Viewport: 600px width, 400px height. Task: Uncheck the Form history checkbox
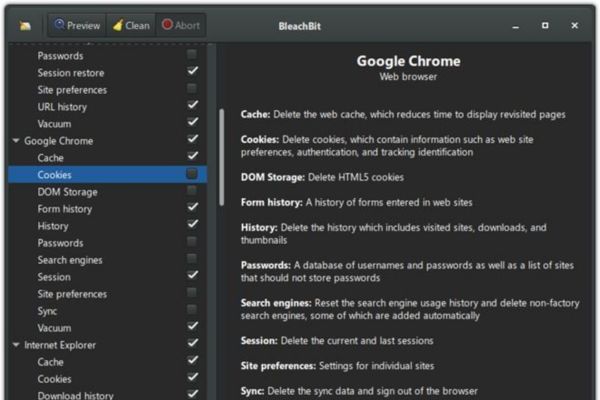[192, 207]
